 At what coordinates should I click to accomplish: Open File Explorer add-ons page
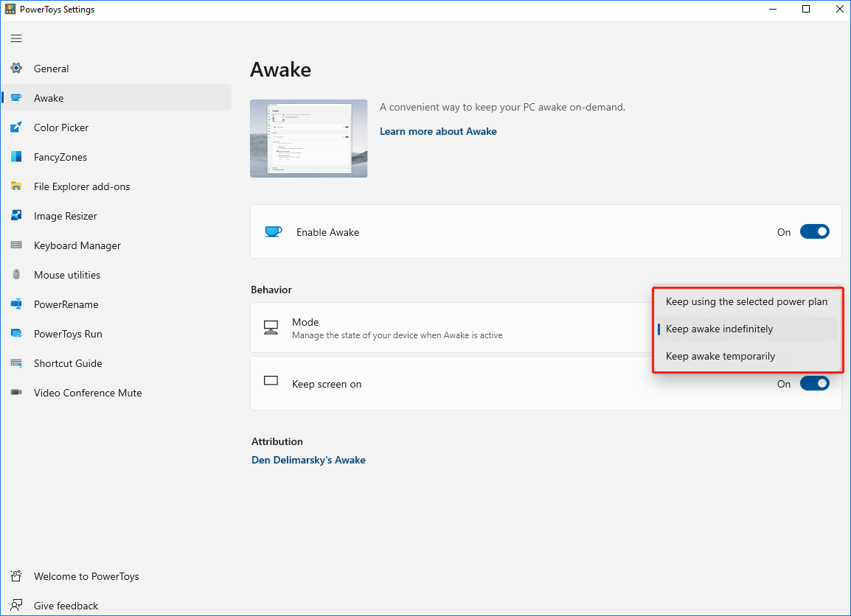[117, 186]
